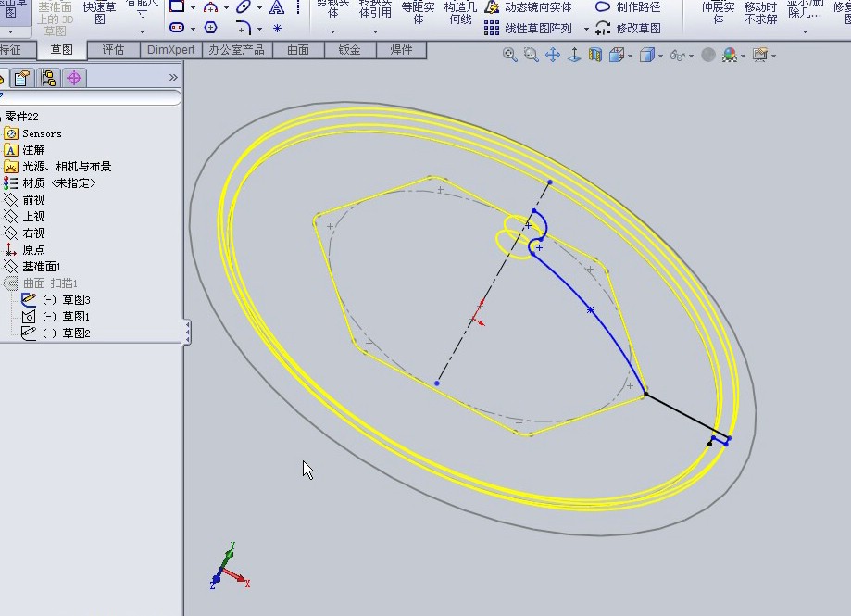
Task: Click the 线性草图阵列 pattern button
Action: coord(528,28)
